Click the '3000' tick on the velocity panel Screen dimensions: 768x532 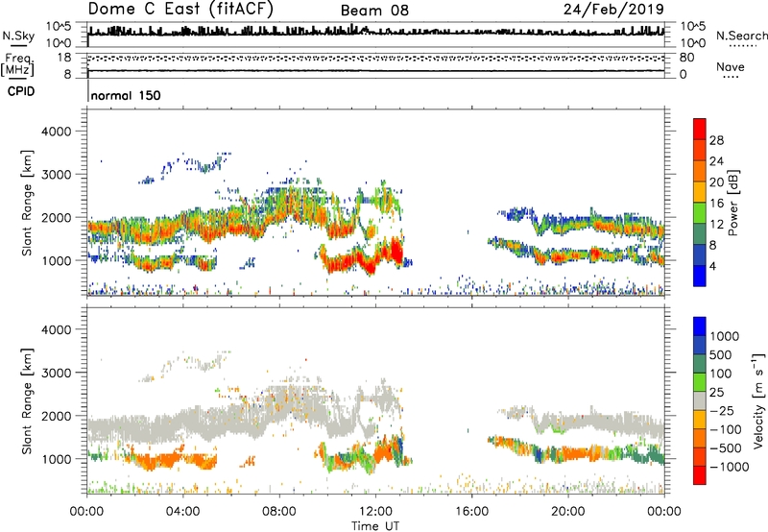(57, 373)
